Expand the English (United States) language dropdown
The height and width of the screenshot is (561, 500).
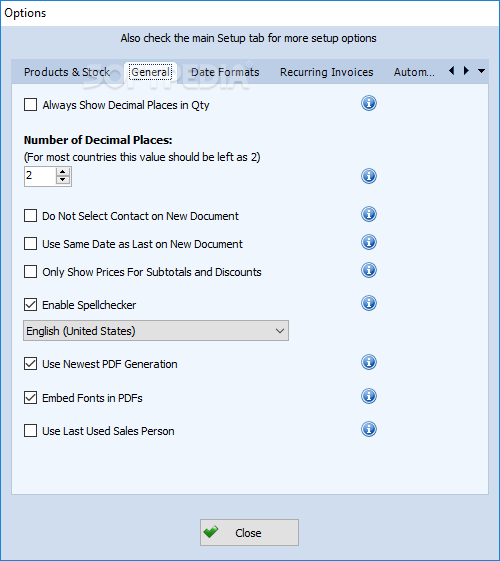pyautogui.click(x=156, y=331)
